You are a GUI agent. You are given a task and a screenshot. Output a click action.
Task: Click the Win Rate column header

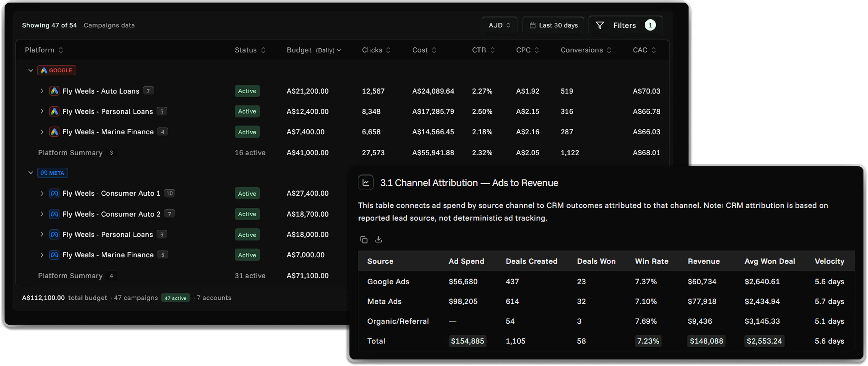(651, 261)
